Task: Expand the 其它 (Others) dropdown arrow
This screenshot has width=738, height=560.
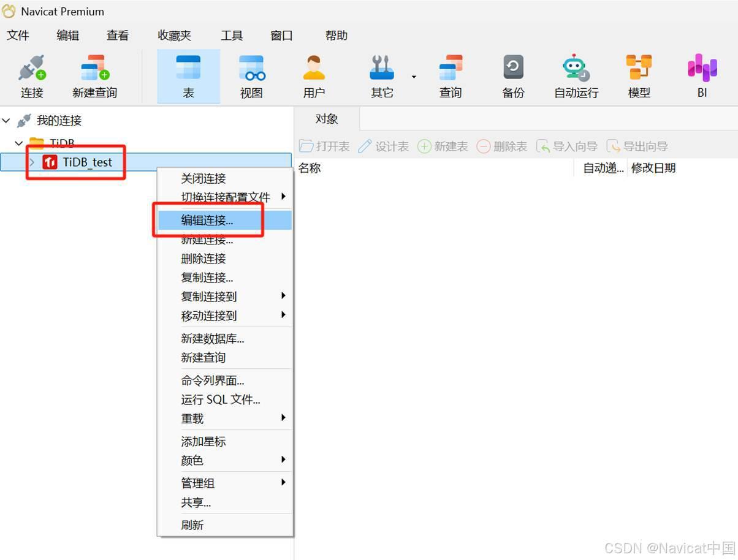Action: [x=414, y=76]
